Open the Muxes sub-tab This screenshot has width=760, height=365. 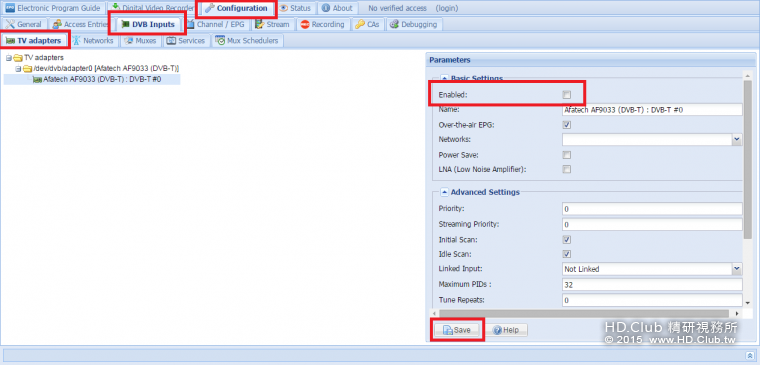141,41
